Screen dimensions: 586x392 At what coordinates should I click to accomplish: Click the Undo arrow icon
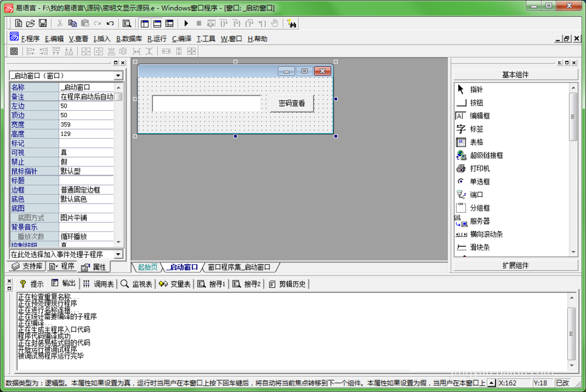[x=110, y=23]
